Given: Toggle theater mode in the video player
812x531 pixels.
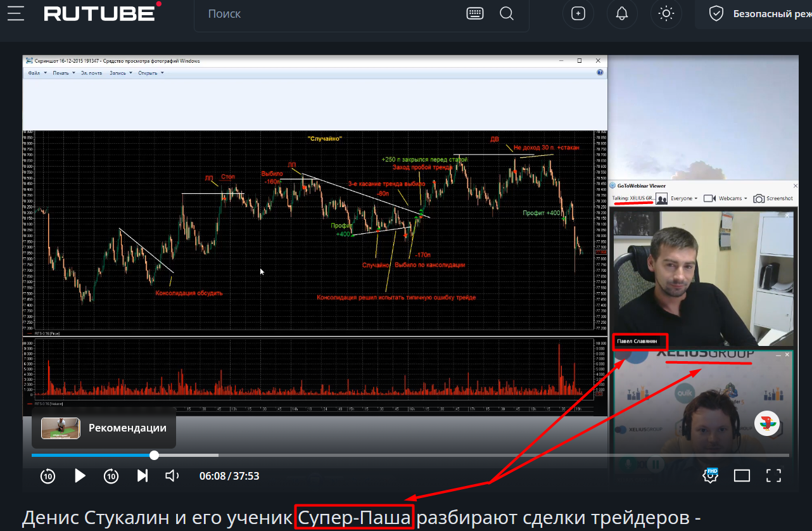Looking at the screenshot, I should coord(742,475).
